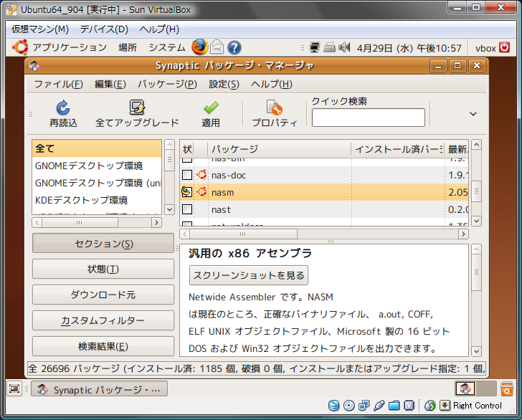Viewport: 522px width, 420px height.
Task: Click the パッケージ column header
Action: [x=279, y=149]
